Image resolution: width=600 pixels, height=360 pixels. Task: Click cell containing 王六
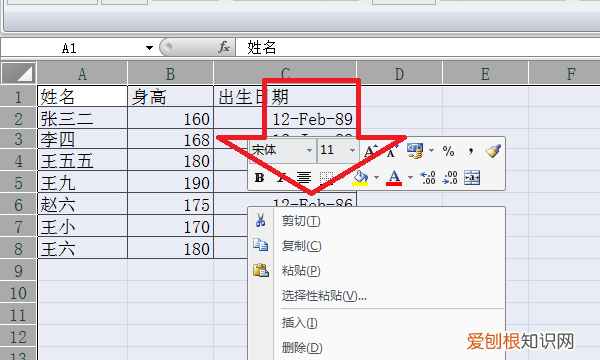82,249
